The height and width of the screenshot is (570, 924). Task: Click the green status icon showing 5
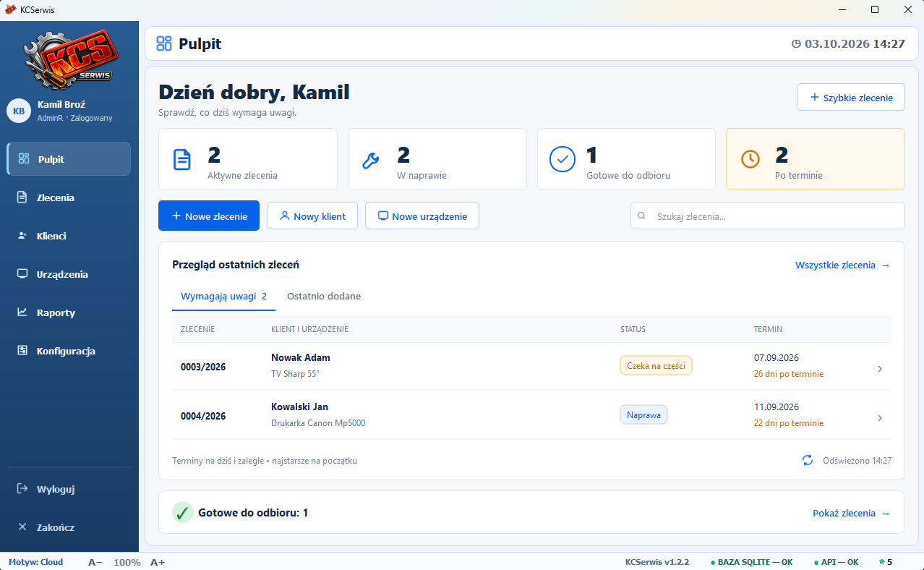click(x=882, y=562)
